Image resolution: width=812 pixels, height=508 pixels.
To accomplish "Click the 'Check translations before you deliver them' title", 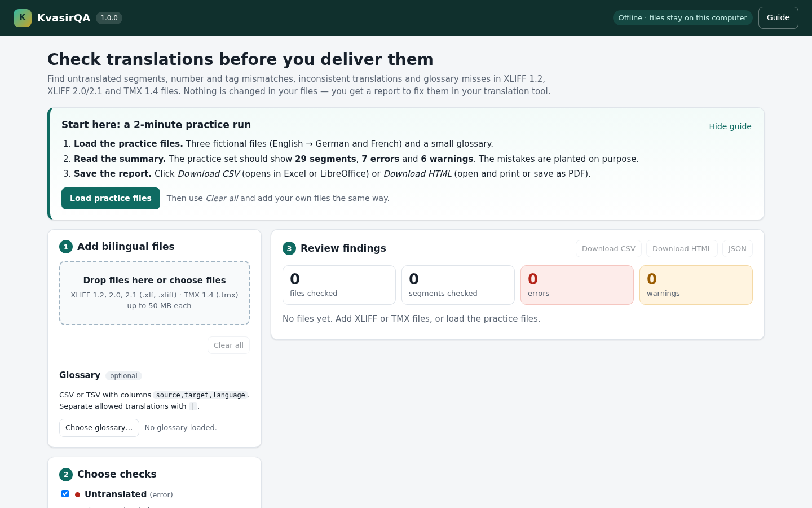I will click(240, 59).
